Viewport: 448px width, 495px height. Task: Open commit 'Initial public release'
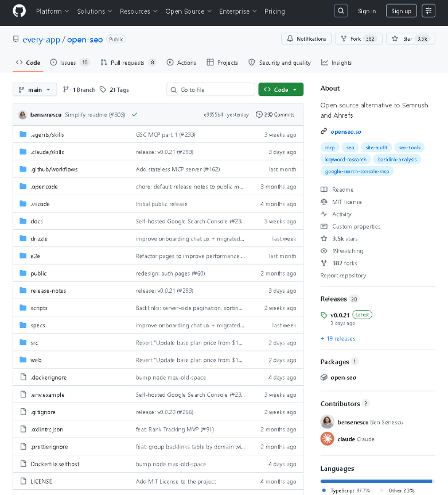[161, 204]
